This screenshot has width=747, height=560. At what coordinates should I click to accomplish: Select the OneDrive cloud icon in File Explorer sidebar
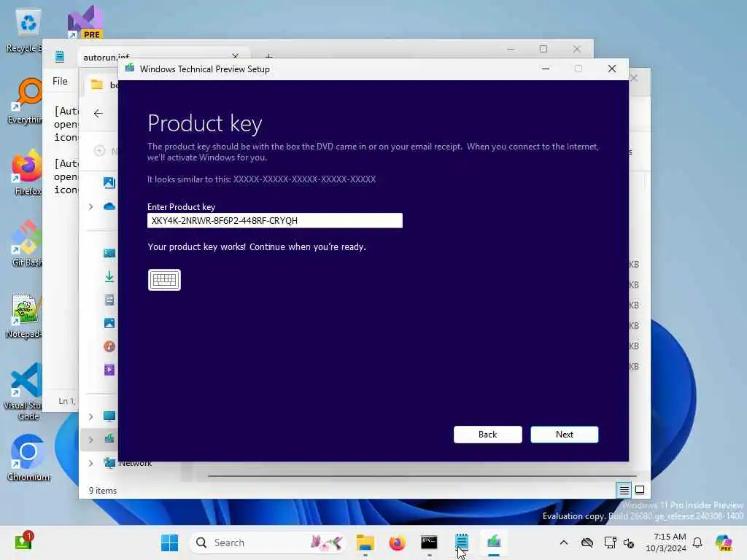(109, 206)
